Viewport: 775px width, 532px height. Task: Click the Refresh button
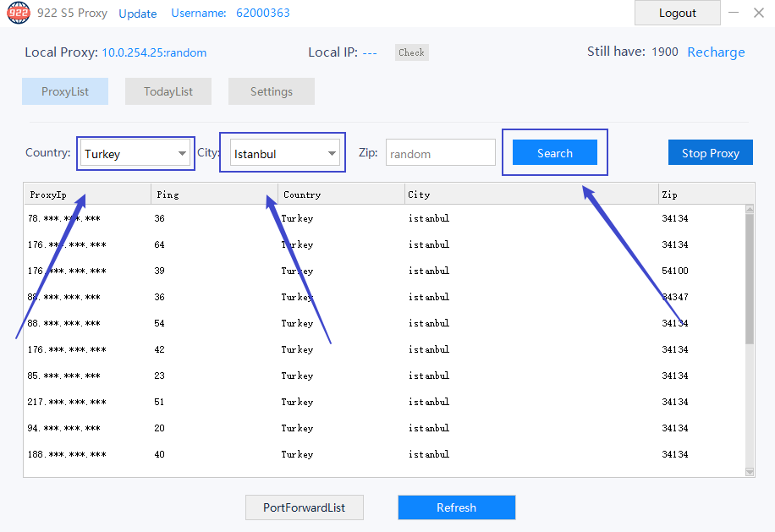(x=456, y=507)
